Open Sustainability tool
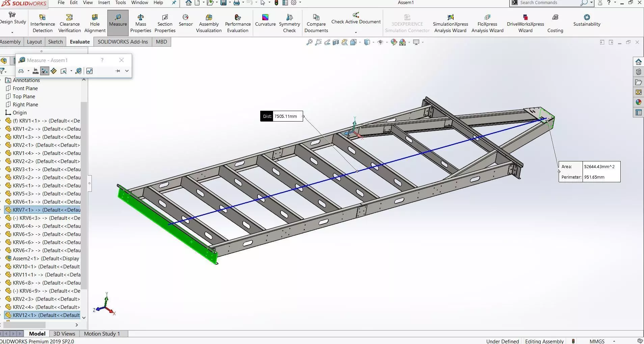644x344 pixels. (x=587, y=20)
